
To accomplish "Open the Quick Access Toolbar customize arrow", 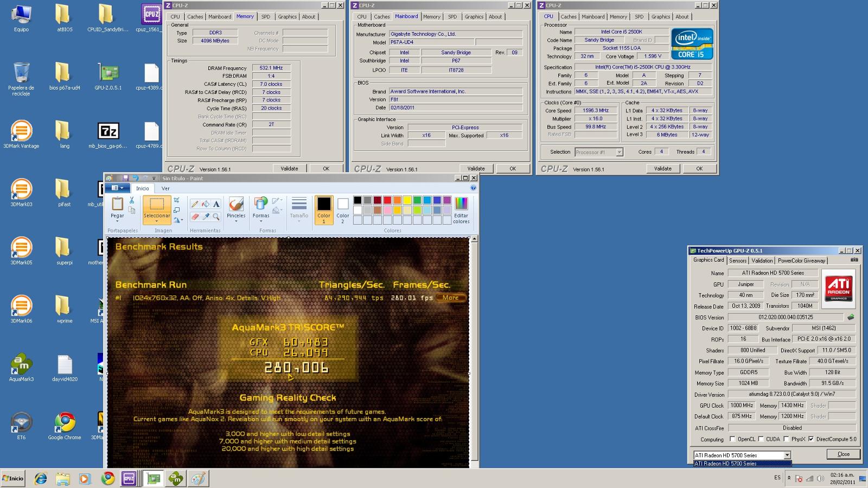I will [x=154, y=178].
